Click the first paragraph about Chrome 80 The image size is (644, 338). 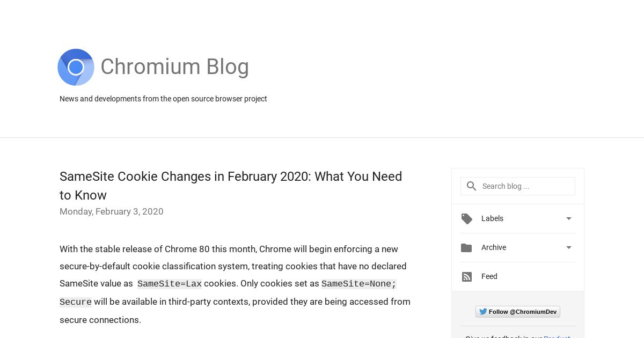235,284
